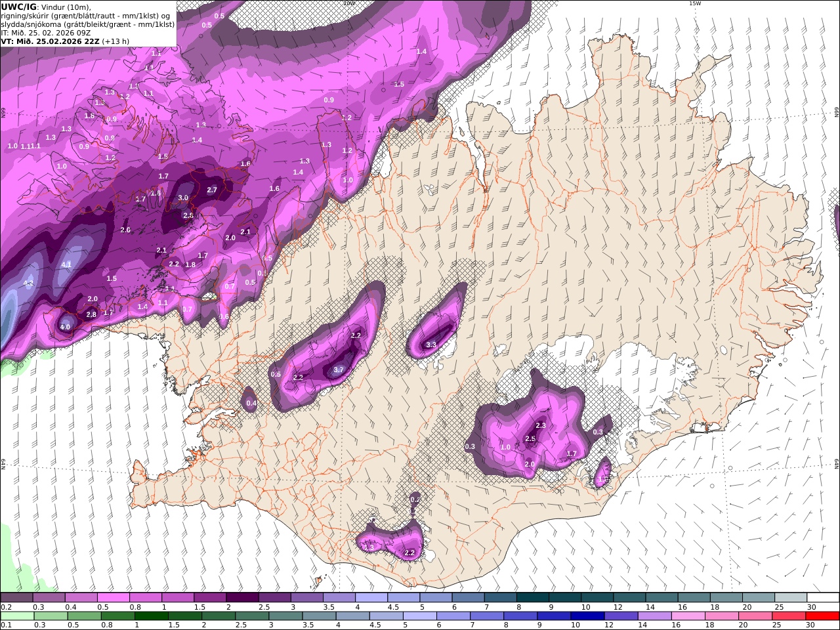The image size is (840, 630).
Task: Select violet swatch labeled 12, bottom legend
Action: (621, 616)
